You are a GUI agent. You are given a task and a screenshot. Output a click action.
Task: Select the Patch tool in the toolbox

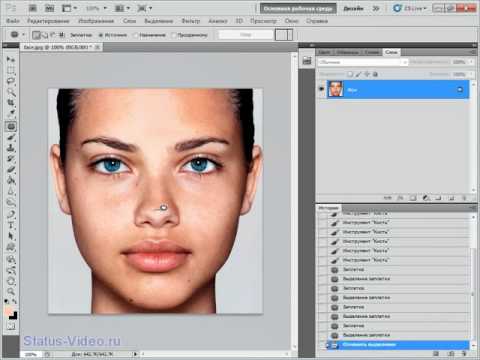click(11, 126)
